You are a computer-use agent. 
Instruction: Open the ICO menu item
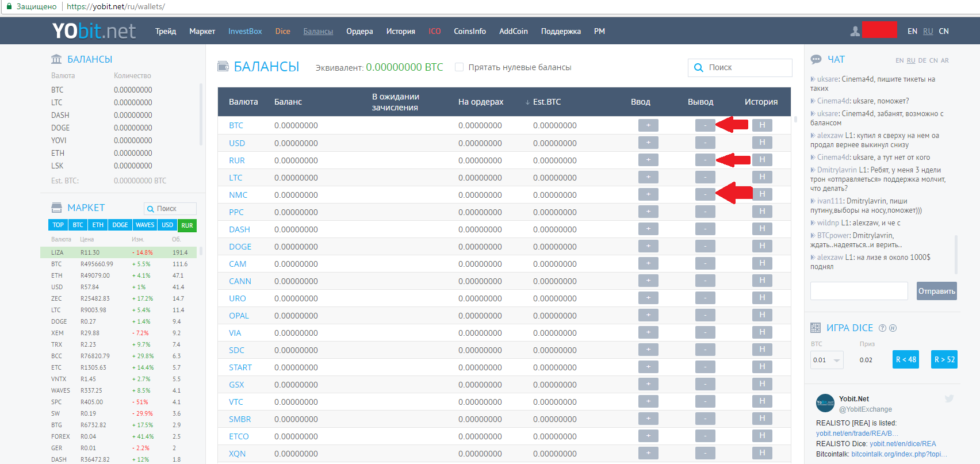tap(435, 31)
